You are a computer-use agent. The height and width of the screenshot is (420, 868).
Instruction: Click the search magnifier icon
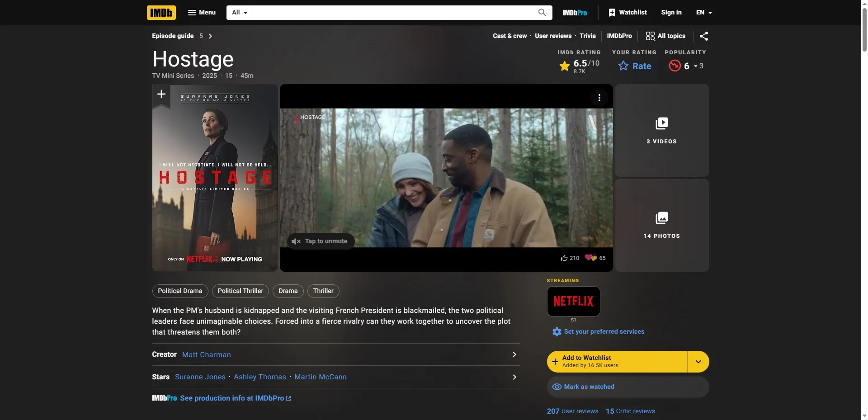pyautogui.click(x=541, y=12)
